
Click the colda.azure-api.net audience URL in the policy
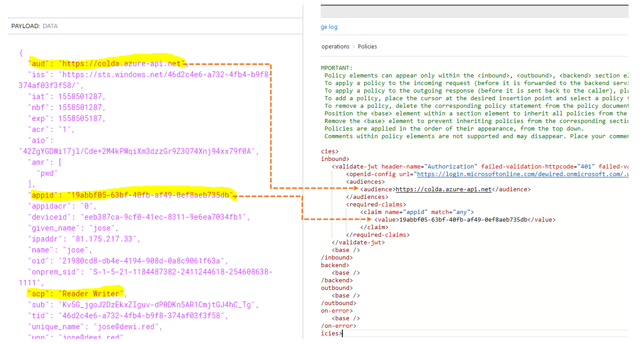tap(443, 189)
